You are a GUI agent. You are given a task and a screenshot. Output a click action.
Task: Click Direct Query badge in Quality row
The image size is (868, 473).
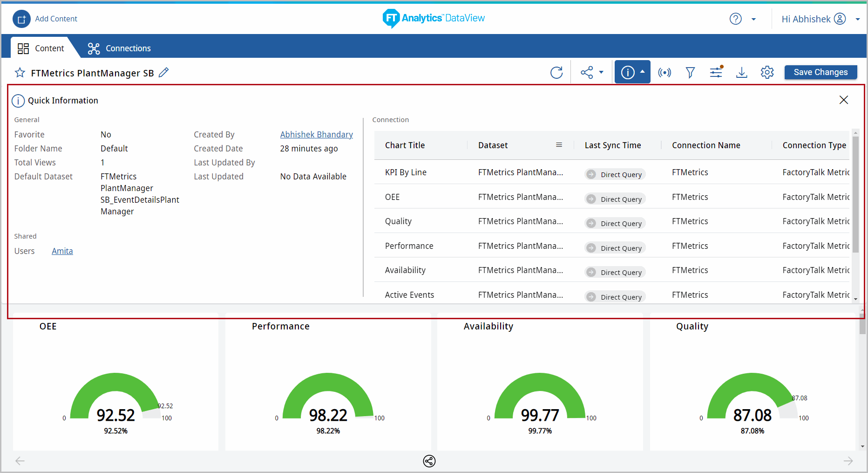[x=615, y=223]
